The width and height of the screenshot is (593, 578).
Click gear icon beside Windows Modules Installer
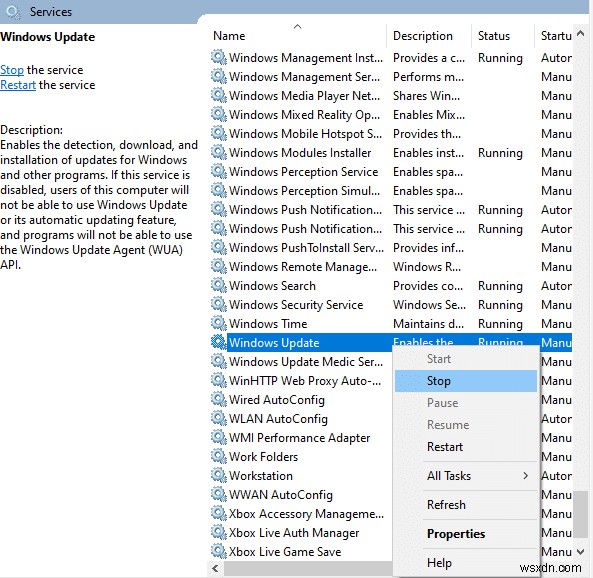tap(219, 152)
